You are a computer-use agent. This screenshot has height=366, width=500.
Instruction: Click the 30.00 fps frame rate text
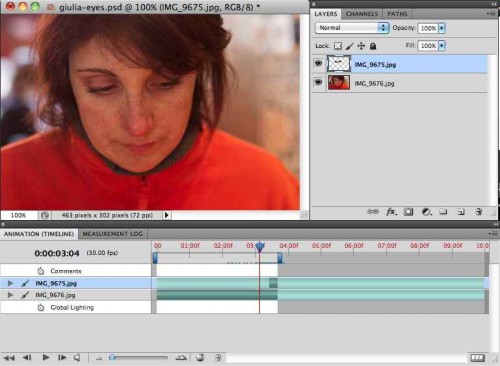(x=102, y=253)
